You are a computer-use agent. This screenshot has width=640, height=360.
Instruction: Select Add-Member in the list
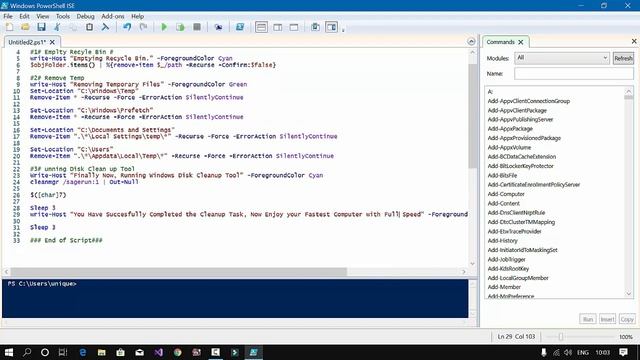pyautogui.click(x=504, y=287)
